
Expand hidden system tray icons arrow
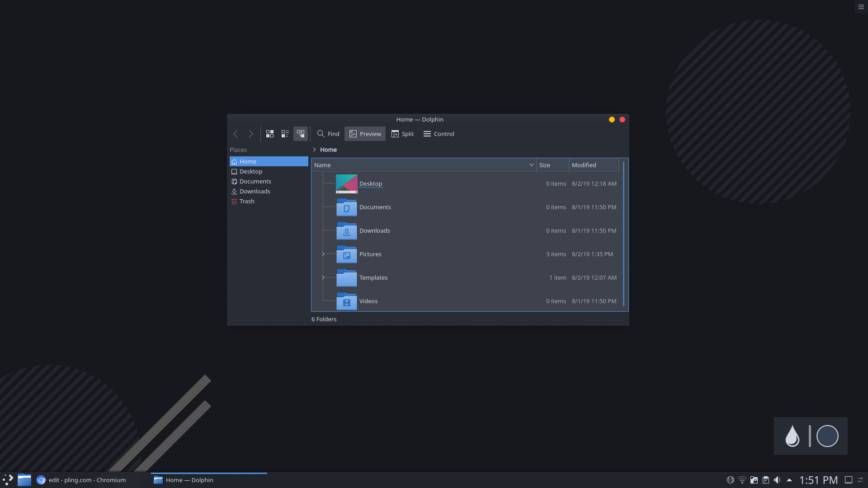(x=789, y=480)
